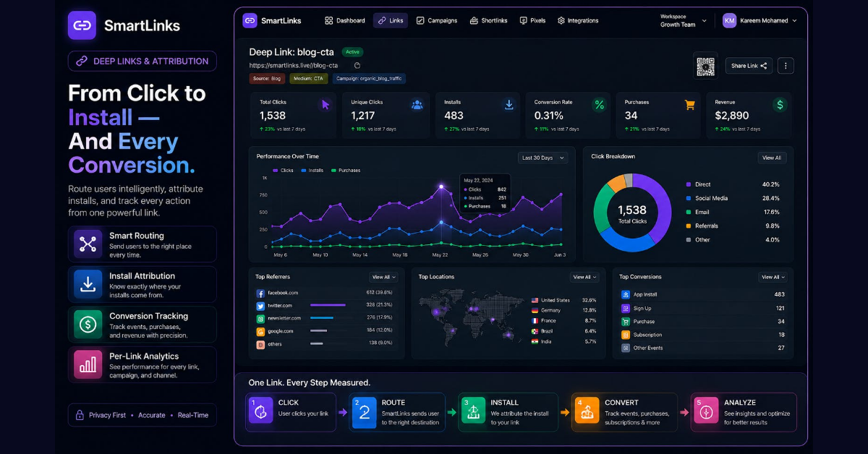Viewport: 868px width, 454px height.
Task: Click the purple Direct legend swatch
Action: coord(688,184)
